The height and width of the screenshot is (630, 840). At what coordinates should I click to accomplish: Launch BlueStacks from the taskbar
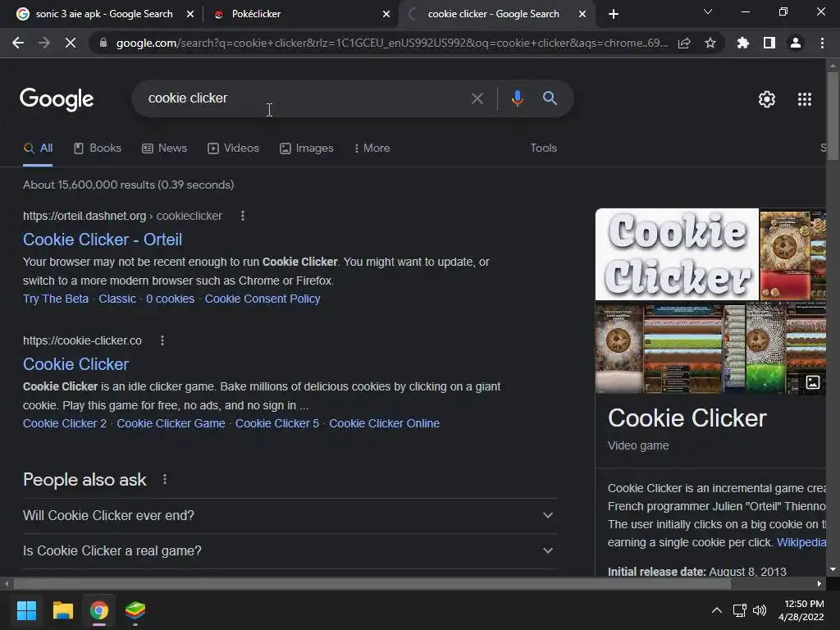point(135,610)
